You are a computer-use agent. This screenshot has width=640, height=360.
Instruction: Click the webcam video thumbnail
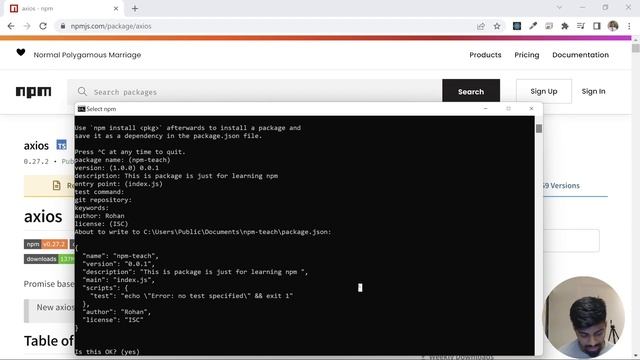pos(583,317)
